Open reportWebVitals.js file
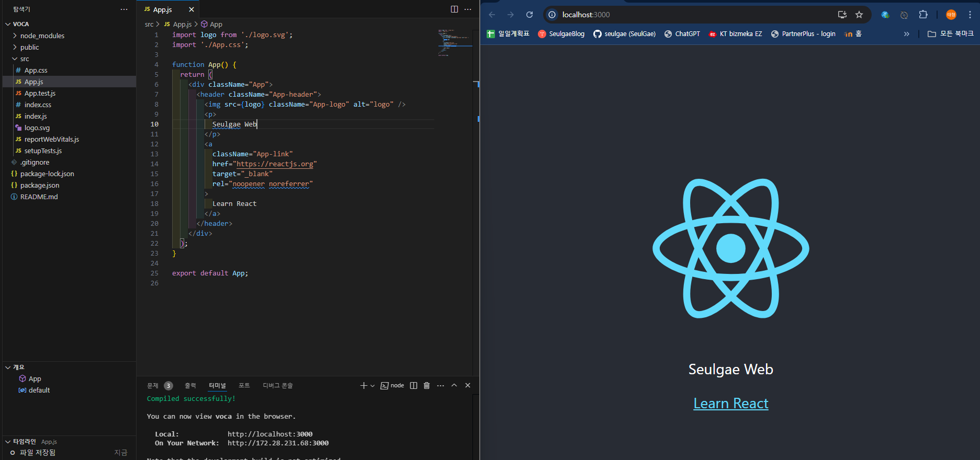 (x=69, y=139)
